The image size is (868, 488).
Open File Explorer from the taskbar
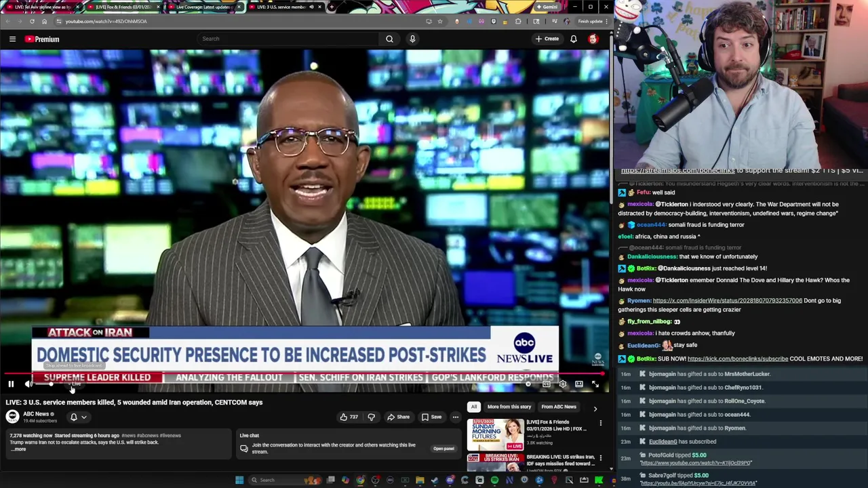(x=420, y=480)
